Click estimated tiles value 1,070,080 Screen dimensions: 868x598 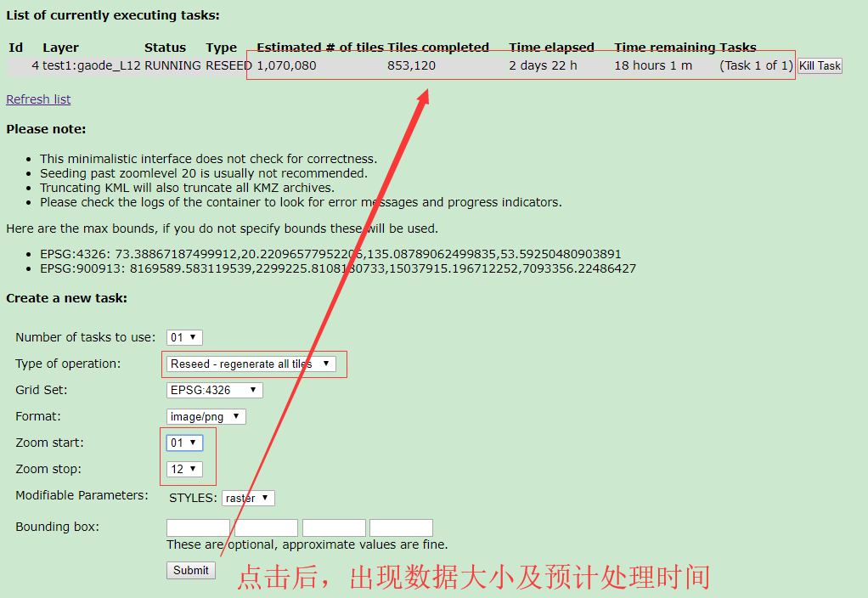286,65
